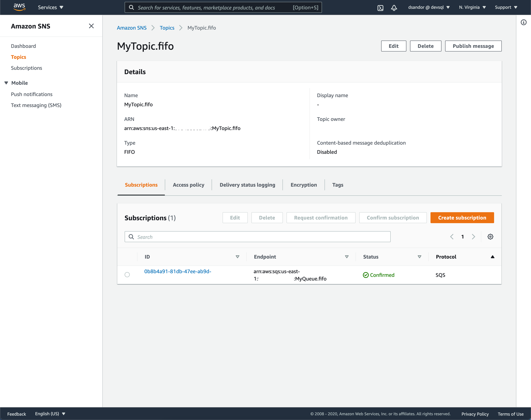Screen dimensions: 531x420
Task: Switch to the Encryption tab
Action: click(304, 185)
